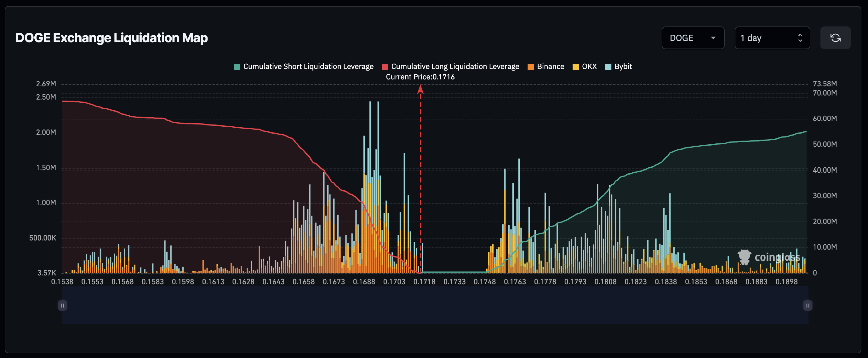The image size is (868, 358).
Task: Click the light blue Bybit legend square
Action: [x=608, y=67]
